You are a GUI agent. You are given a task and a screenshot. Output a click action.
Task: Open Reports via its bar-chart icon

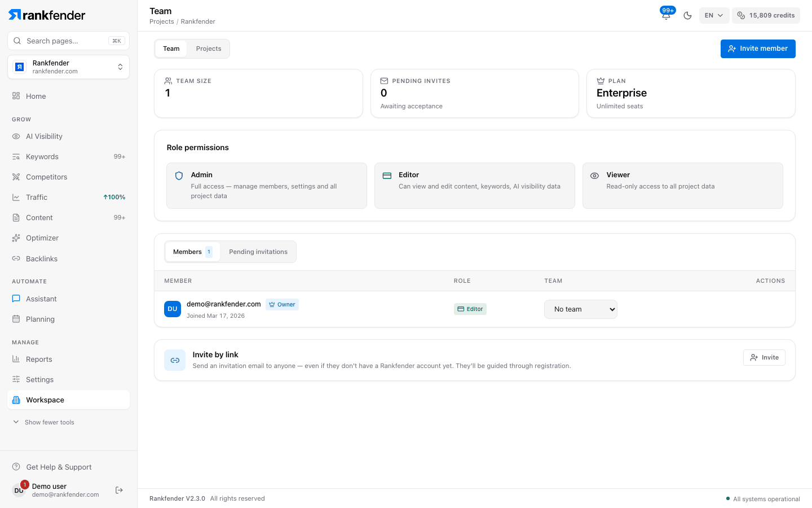[16, 359]
